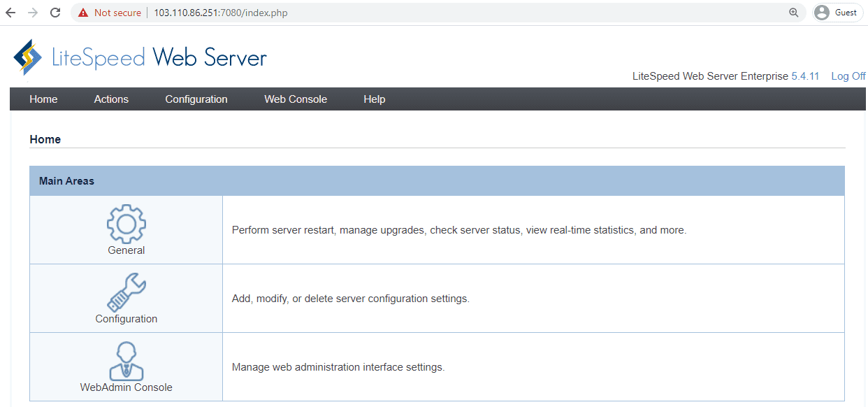Click the General gear icon
The height and width of the screenshot is (407, 868).
coord(126,222)
